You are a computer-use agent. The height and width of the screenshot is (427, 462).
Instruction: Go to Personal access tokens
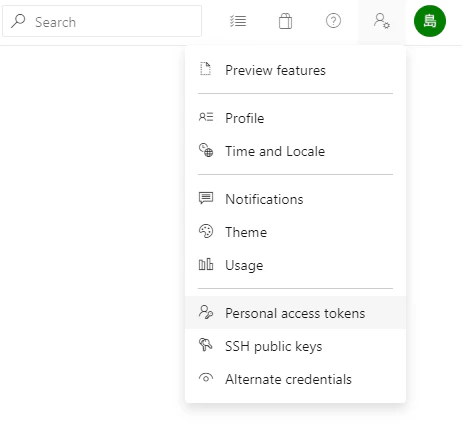click(x=295, y=313)
